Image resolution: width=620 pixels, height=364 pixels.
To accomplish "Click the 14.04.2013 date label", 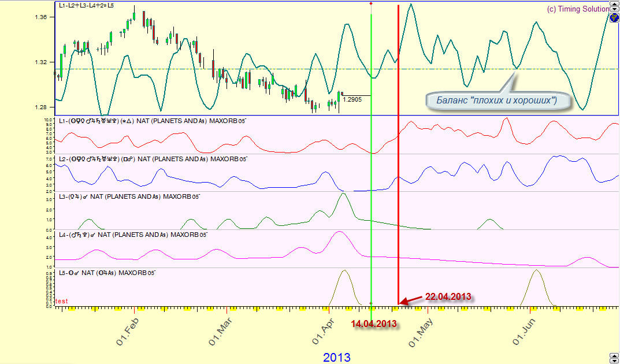I will click(374, 324).
